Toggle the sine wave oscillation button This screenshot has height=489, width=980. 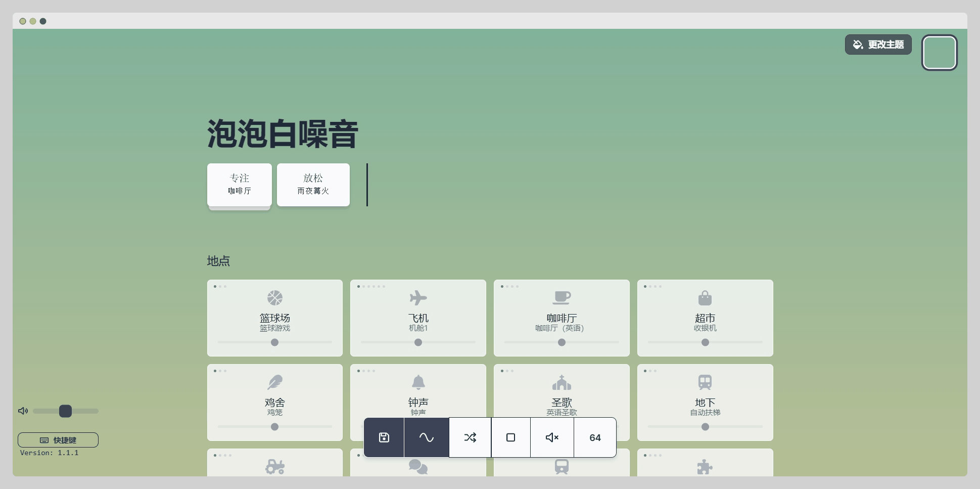[427, 437]
